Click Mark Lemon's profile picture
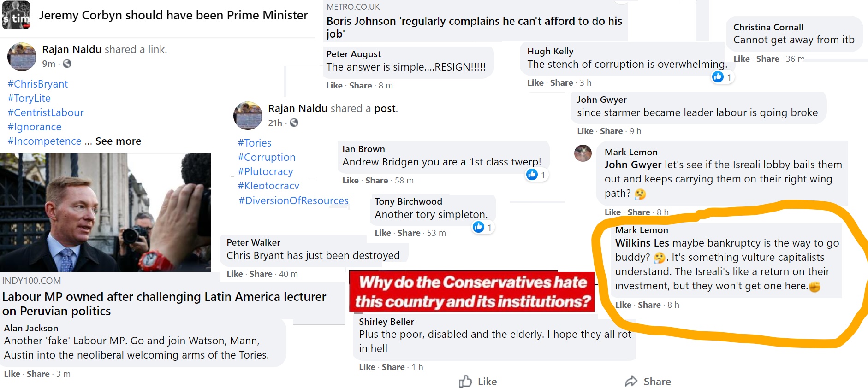868x388 pixels. [583, 153]
